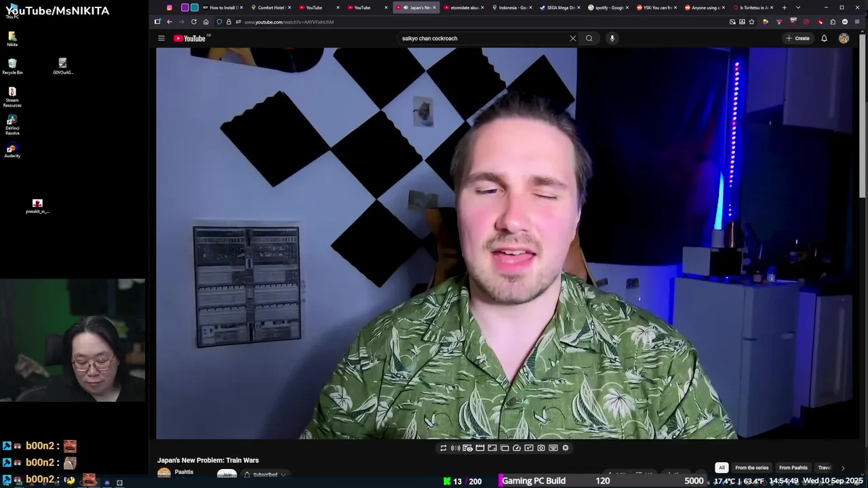Image resolution: width=868 pixels, height=488 pixels.
Task: Click the filmstrip icon in video toolbar
Action: point(480,448)
